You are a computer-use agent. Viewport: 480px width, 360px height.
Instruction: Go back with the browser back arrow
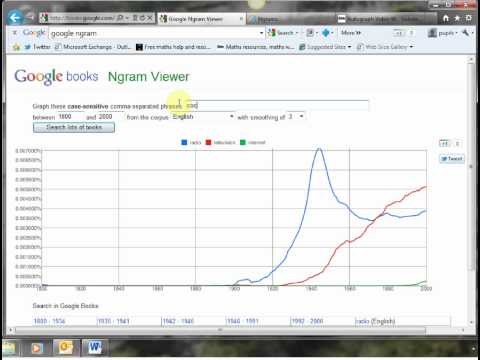pos(15,17)
